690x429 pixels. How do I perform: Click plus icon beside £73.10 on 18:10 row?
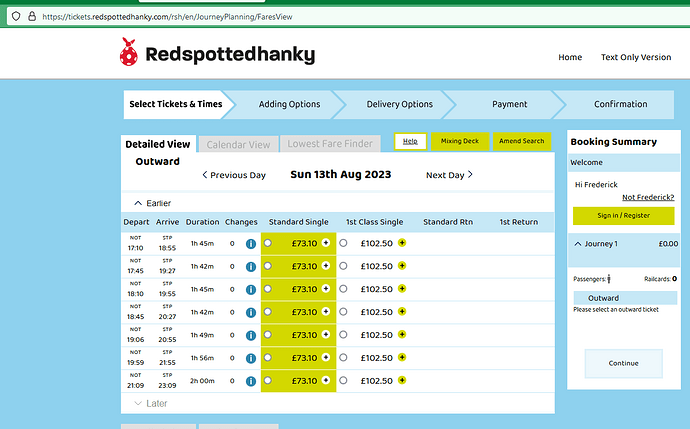[x=326, y=288]
